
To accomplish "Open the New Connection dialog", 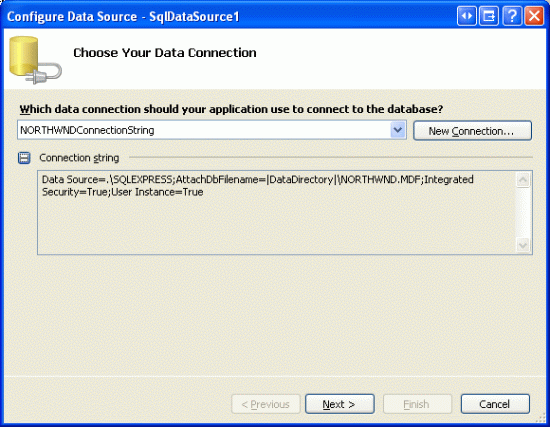I will (x=472, y=131).
